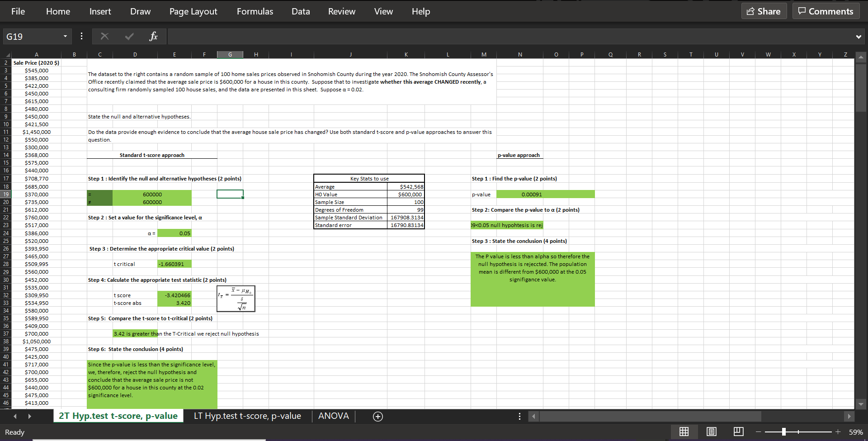The image size is (868, 441).
Task: Click the Share button
Action: tap(764, 11)
